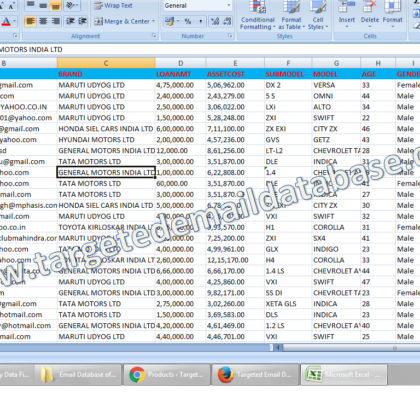Select column C header

(x=106, y=63)
